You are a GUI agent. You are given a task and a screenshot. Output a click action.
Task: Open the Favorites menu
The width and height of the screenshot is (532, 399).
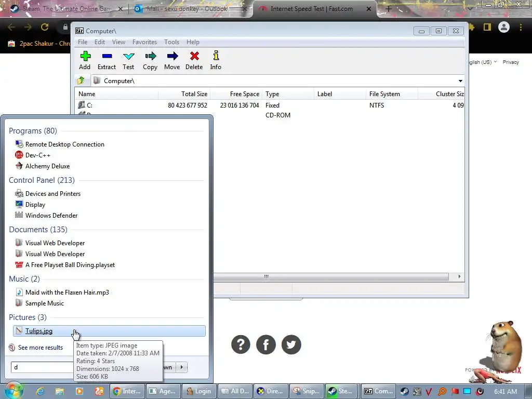coord(144,42)
